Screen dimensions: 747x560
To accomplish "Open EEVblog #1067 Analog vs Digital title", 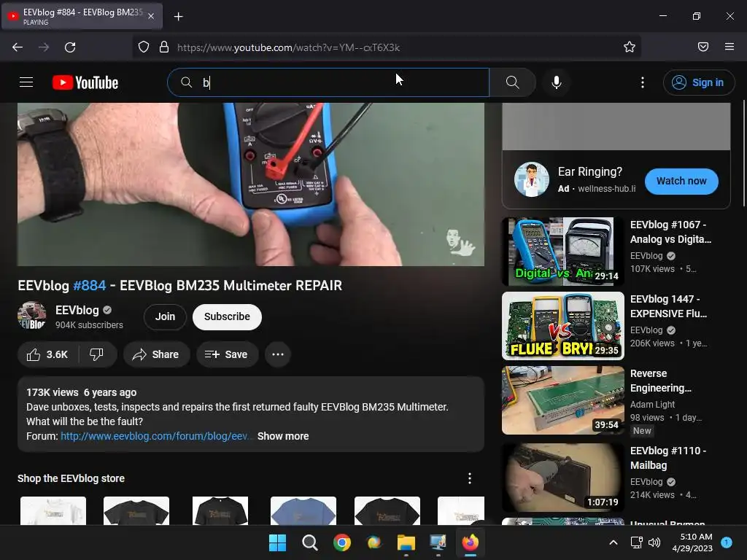I will click(671, 232).
